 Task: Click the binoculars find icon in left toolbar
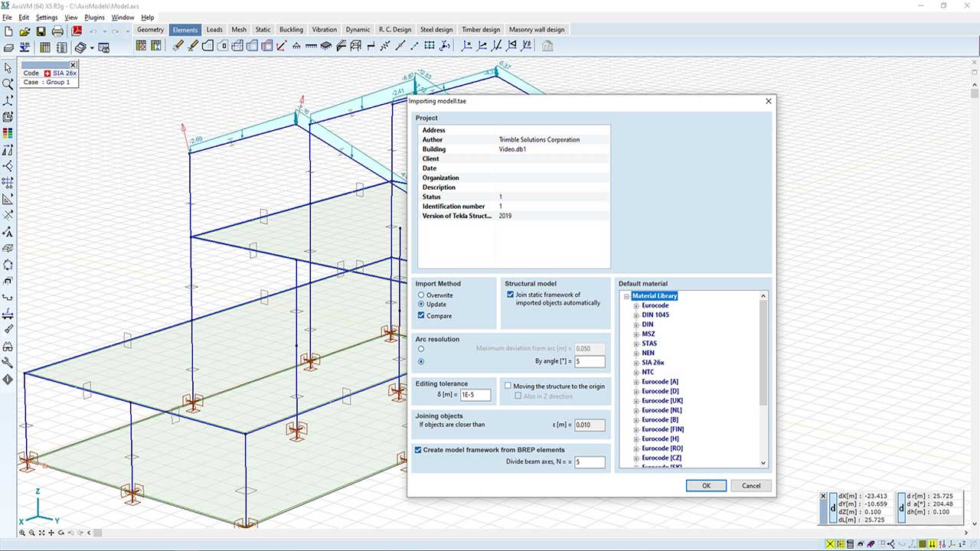tap(8, 347)
